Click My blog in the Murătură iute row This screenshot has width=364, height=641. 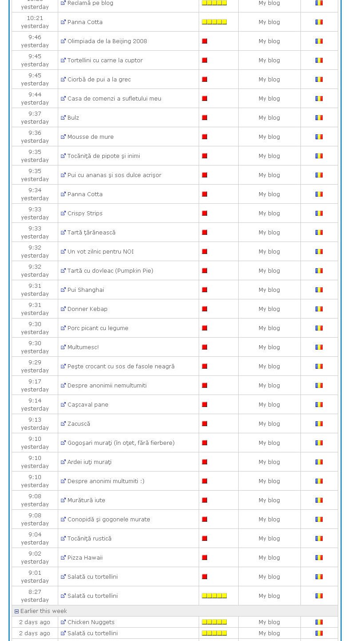269,500
